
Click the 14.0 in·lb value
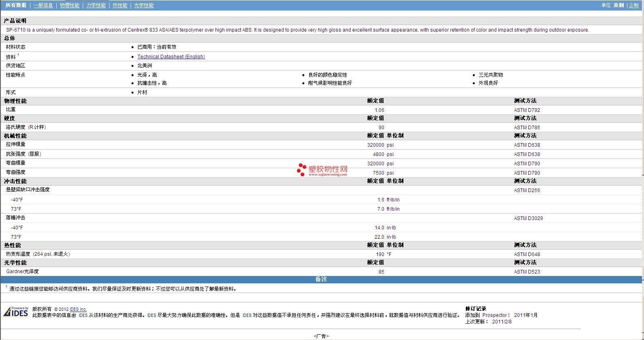(385, 228)
